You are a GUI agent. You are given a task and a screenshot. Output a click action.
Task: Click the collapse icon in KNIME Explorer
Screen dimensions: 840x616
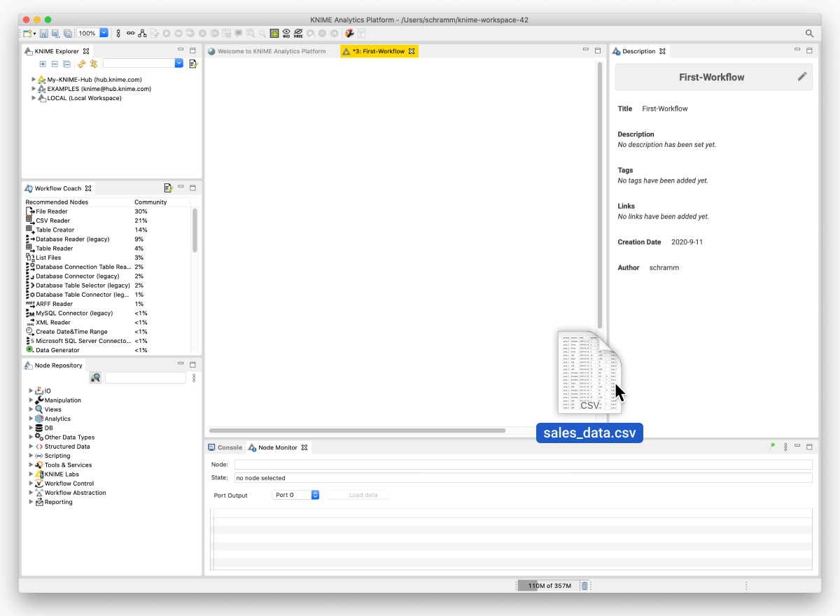55,64
